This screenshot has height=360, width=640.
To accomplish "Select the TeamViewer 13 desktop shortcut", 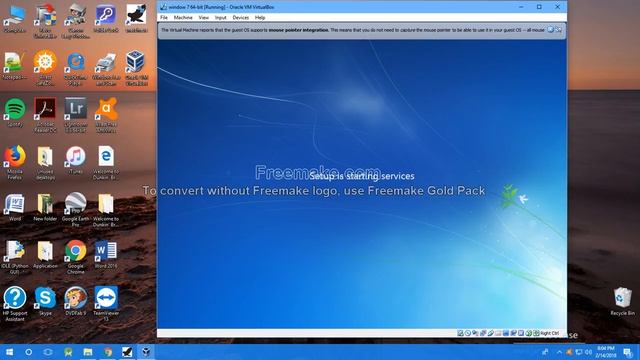I will pos(106,304).
